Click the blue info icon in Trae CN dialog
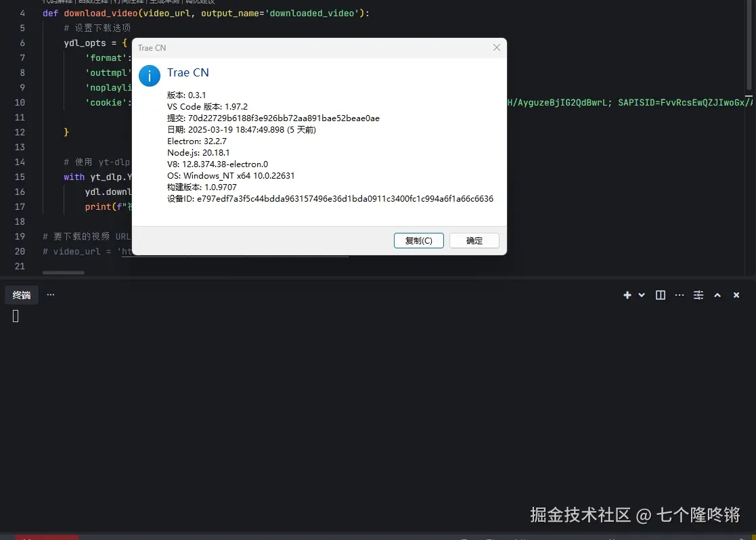Image resolution: width=756 pixels, height=540 pixels. 150,76
